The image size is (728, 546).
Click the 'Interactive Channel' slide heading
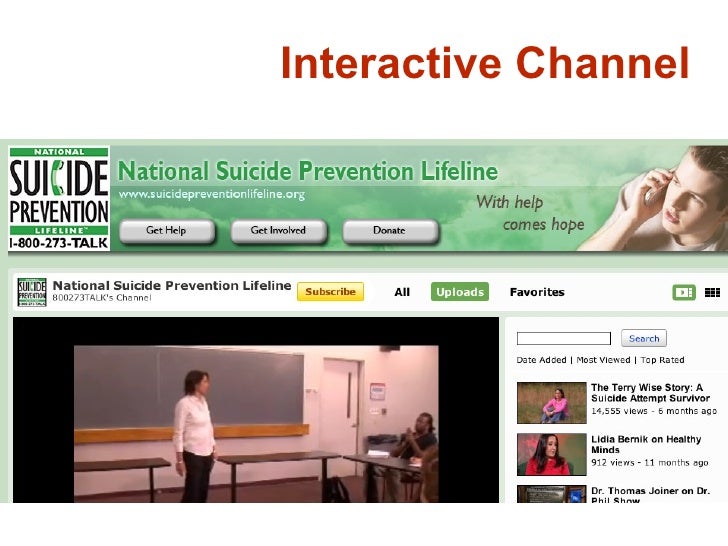coord(485,62)
